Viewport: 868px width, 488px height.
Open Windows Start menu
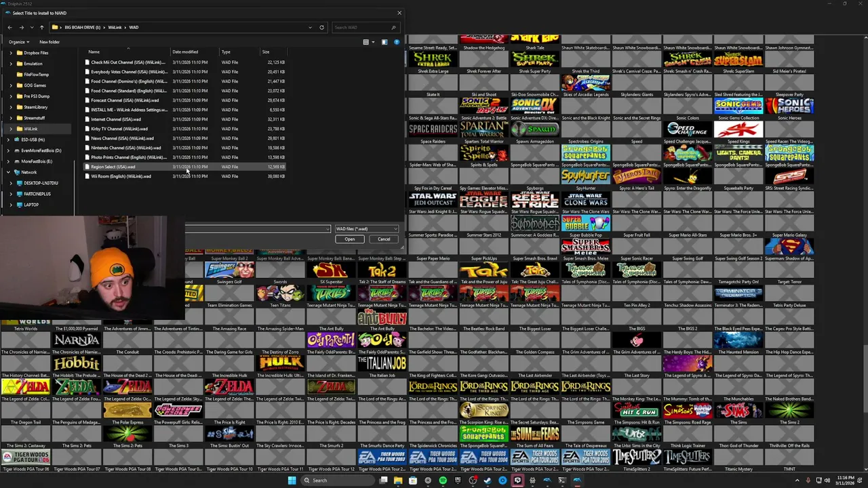pos(292,481)
